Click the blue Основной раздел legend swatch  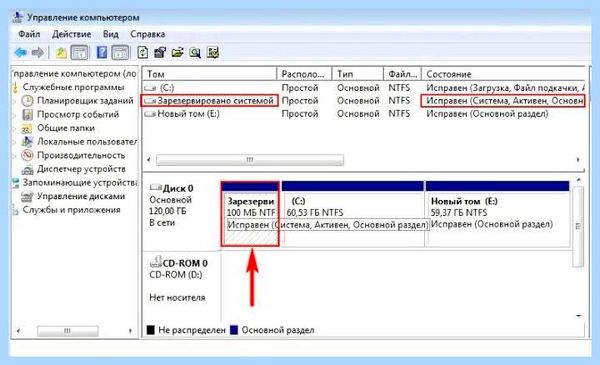234,330
